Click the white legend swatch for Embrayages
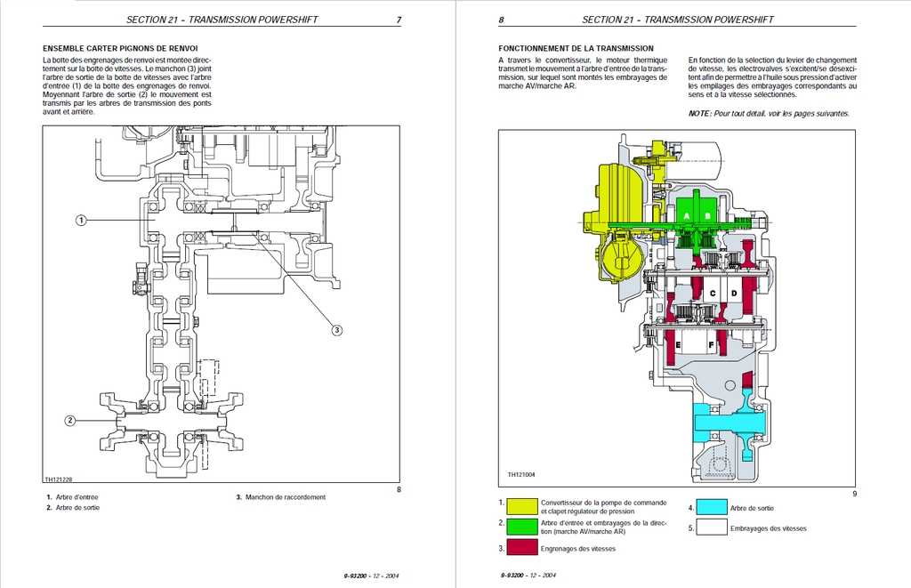This screenshot has height=588, width=911. 711,527
